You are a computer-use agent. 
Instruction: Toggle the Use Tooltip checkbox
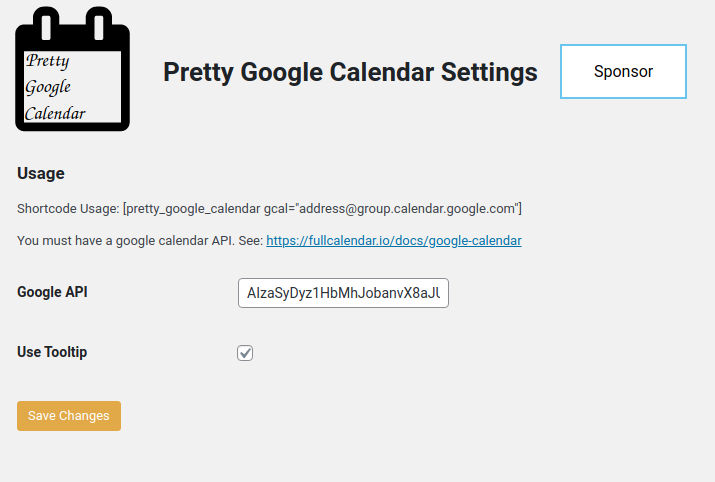coord(245,353)
